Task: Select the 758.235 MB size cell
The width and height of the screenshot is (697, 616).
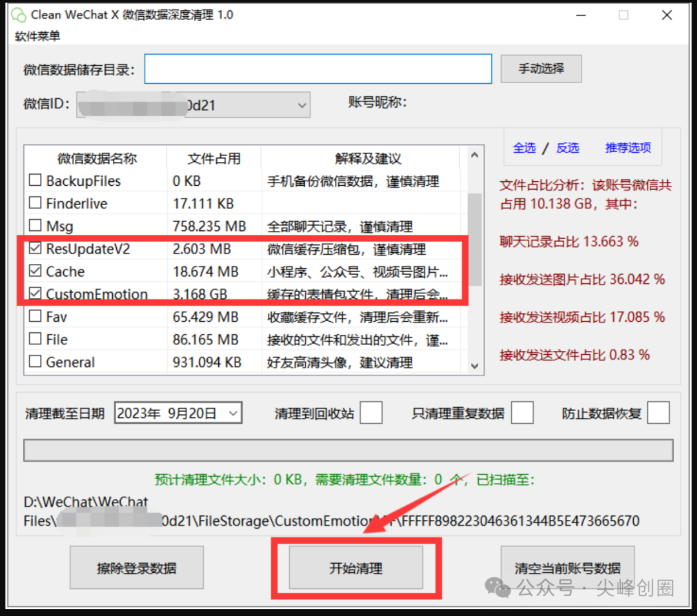Action: [209, 226]
